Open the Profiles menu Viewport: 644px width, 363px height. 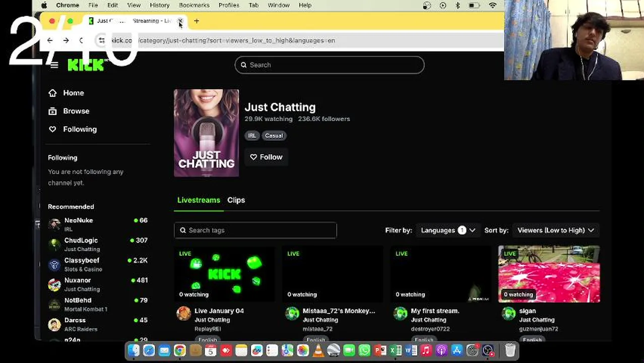pos(229,5)
